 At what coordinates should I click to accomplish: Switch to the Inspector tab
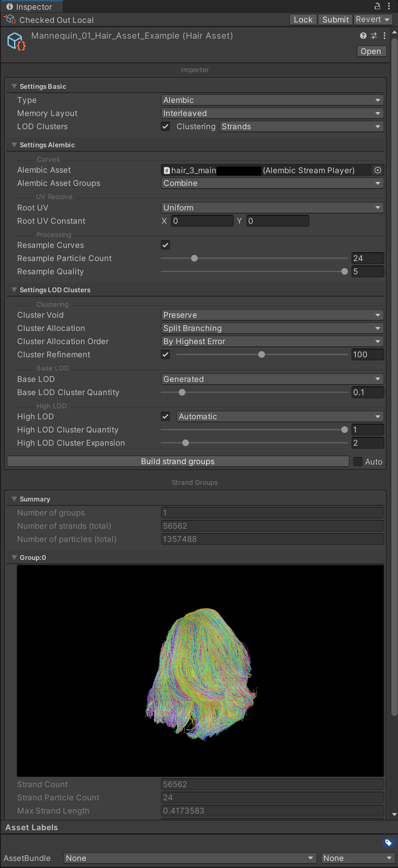[30, 7]
